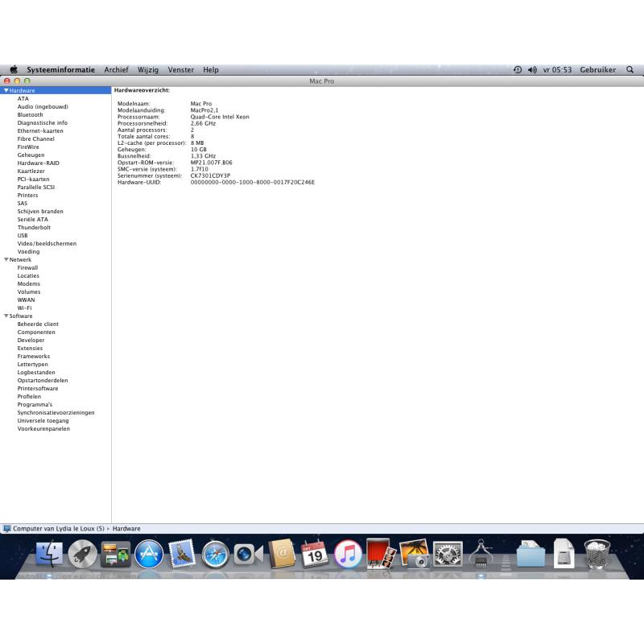Image resolution: width=644 pixels, height=644 pixels.
Task: Open Mail stamp icon in Dock
Action: pyautogui.click(x=182, y=554)
